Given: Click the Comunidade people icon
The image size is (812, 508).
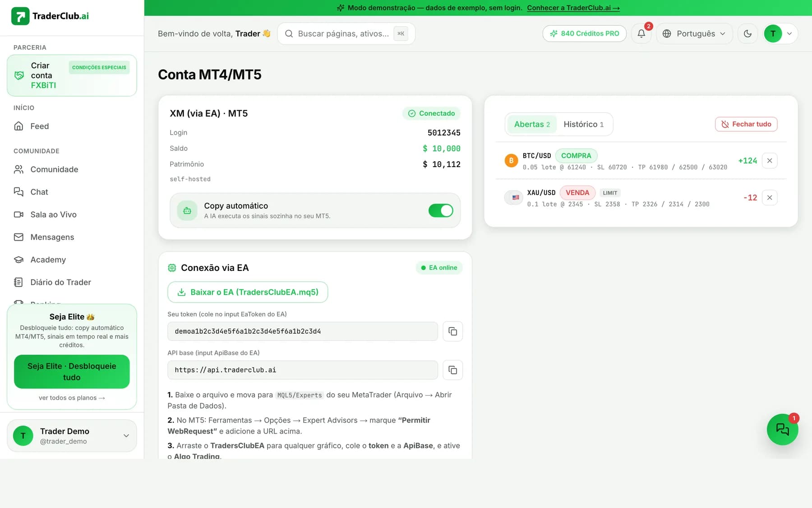Looking at the screenshot, I should [x=18, y=169].
